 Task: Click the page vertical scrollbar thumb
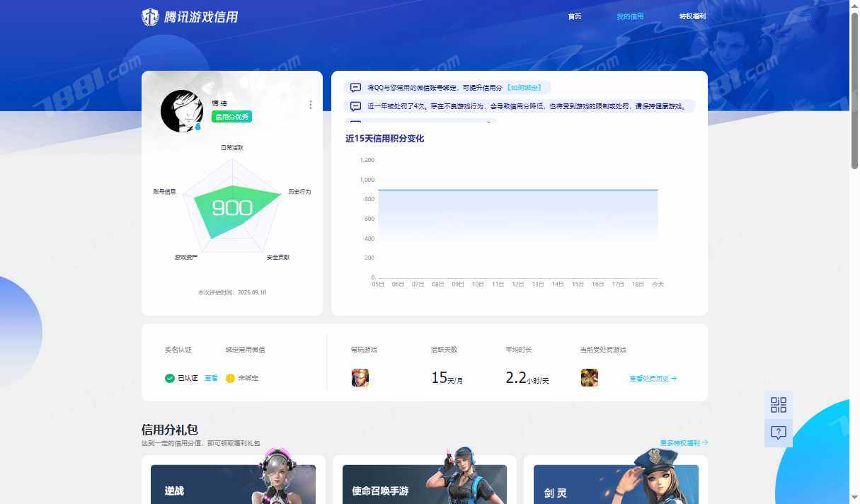pyautogui.click(x=854, y=91)
